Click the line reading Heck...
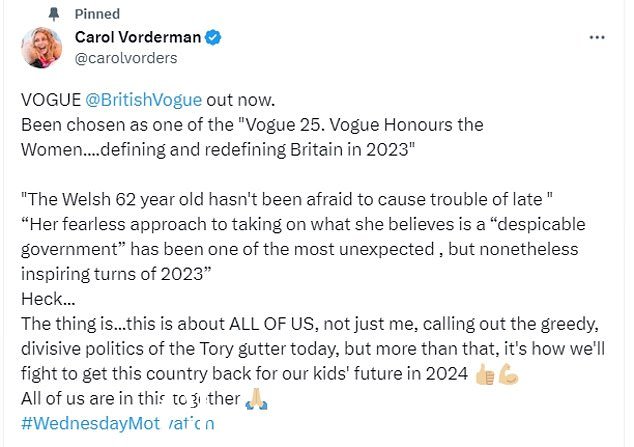The image size is (634, 447). (x=48, y=299)
